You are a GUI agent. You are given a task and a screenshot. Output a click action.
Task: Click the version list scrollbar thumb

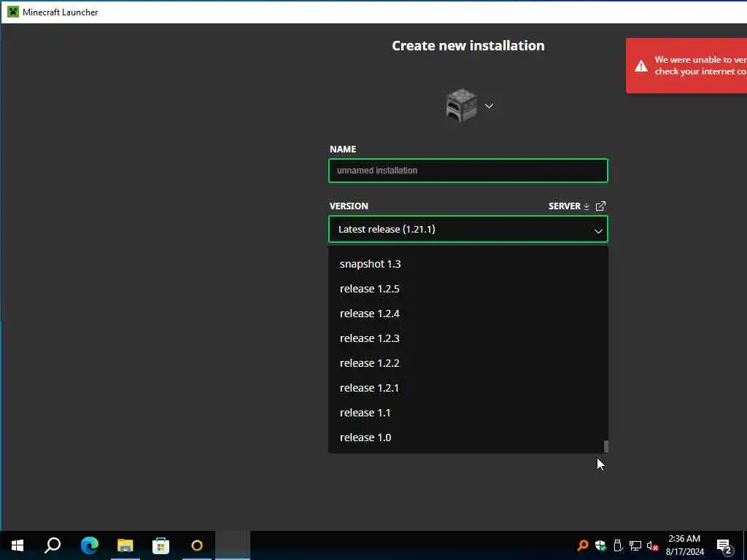click(x=606, y=446)
